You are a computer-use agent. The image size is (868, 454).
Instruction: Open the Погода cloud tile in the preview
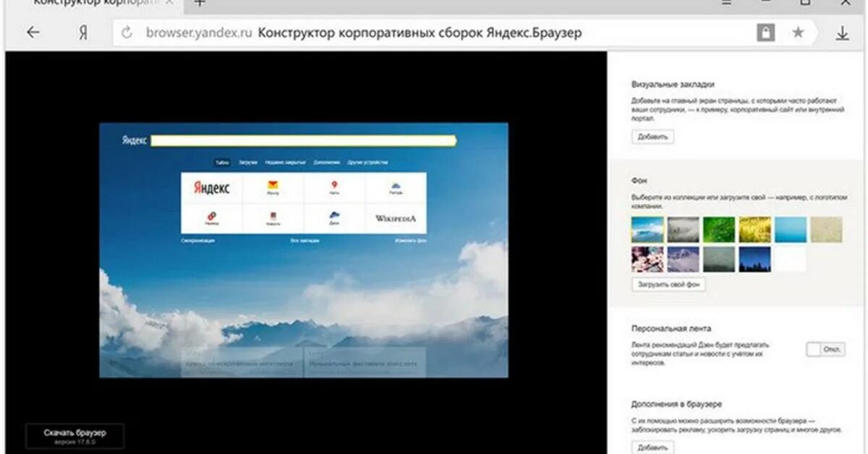point(396,188)
